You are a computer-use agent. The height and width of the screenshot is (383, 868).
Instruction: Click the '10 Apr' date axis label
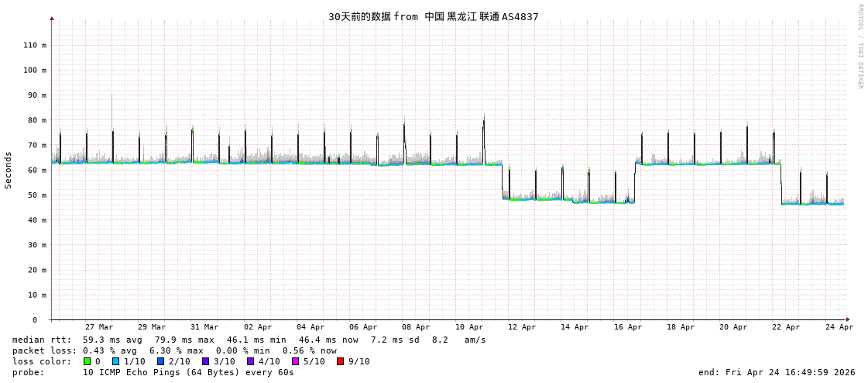coord(469,327)
